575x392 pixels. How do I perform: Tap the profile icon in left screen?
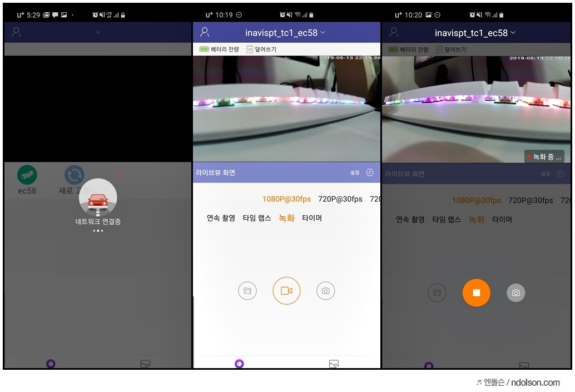click(16, 32)
